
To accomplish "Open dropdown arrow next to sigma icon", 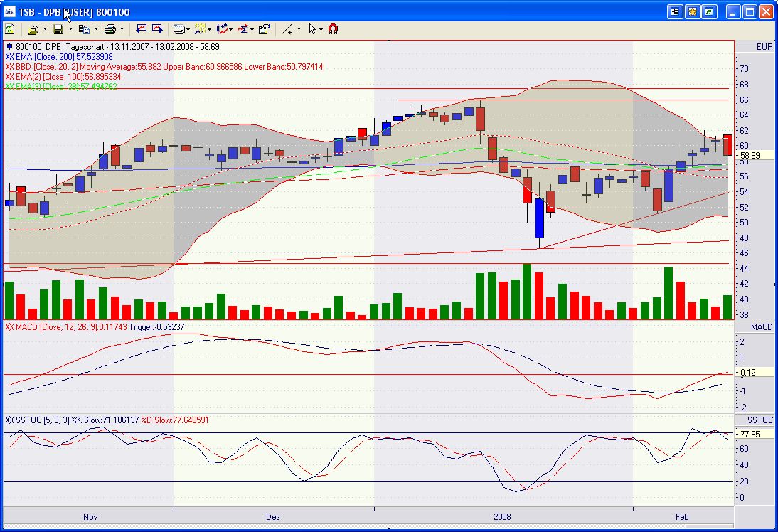I will click(x=252, y=29).
